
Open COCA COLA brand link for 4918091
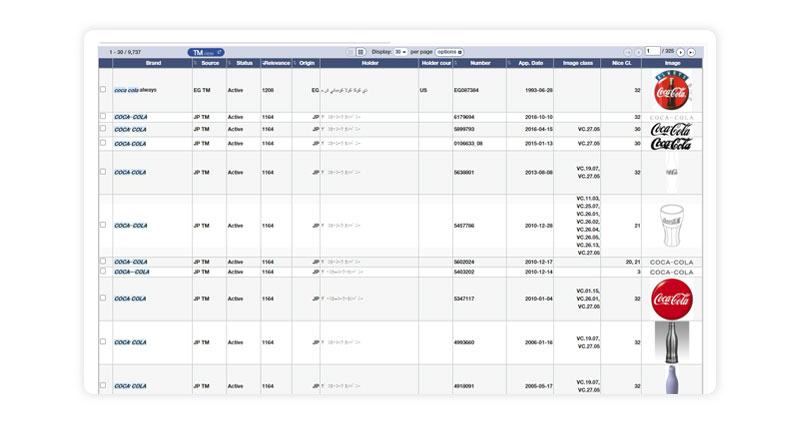coord(130,386)
